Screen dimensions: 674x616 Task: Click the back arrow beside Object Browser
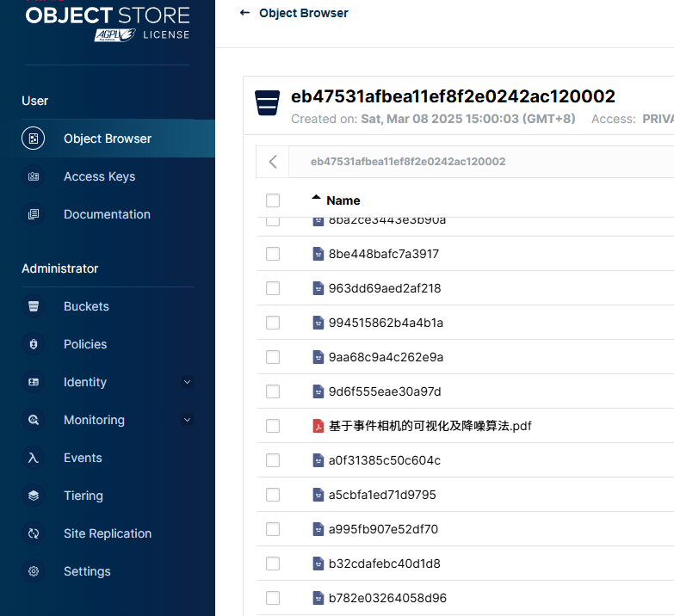[244, 13]
